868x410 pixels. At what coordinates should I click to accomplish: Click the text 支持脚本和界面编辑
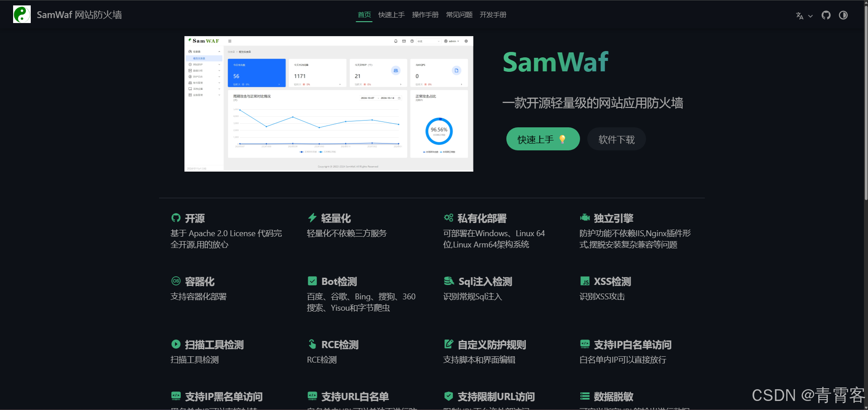pyautogui.click(x=479, y=360)
